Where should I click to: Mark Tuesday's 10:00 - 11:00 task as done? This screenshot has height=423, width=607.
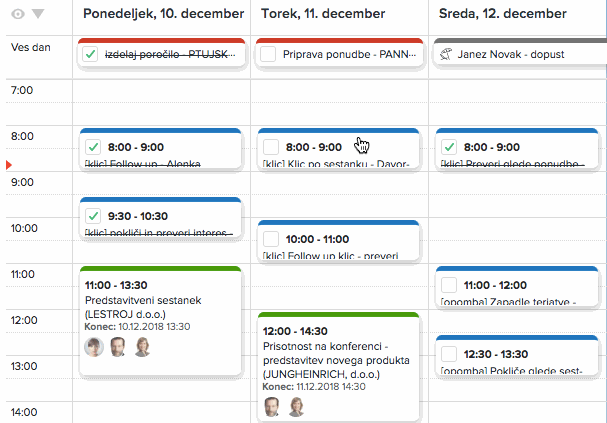[x=268, y=238]
